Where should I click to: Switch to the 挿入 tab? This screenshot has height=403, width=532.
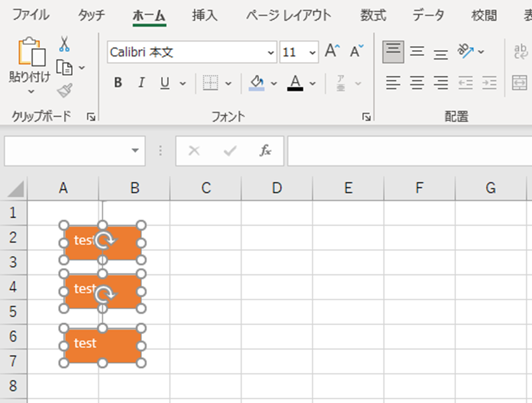pos(205,15)
